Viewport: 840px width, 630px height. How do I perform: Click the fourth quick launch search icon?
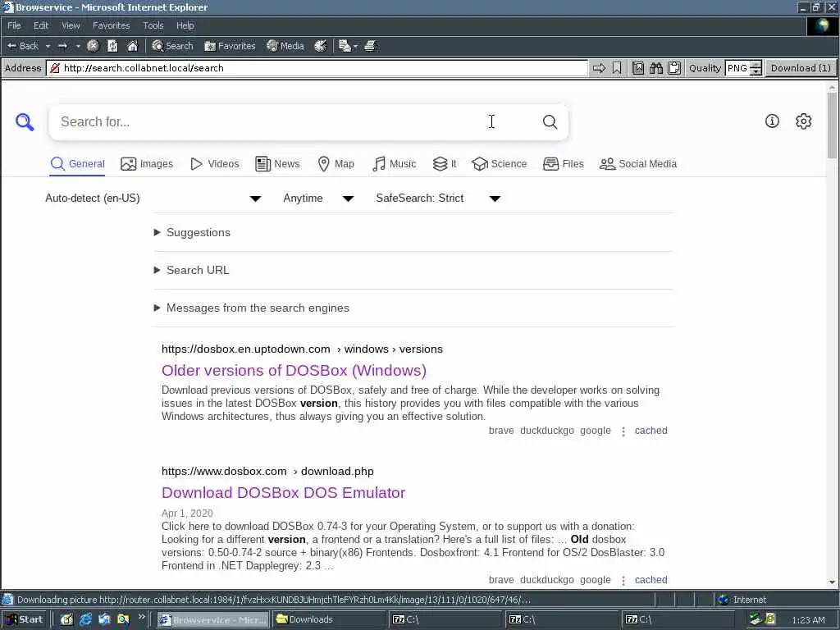123,619
